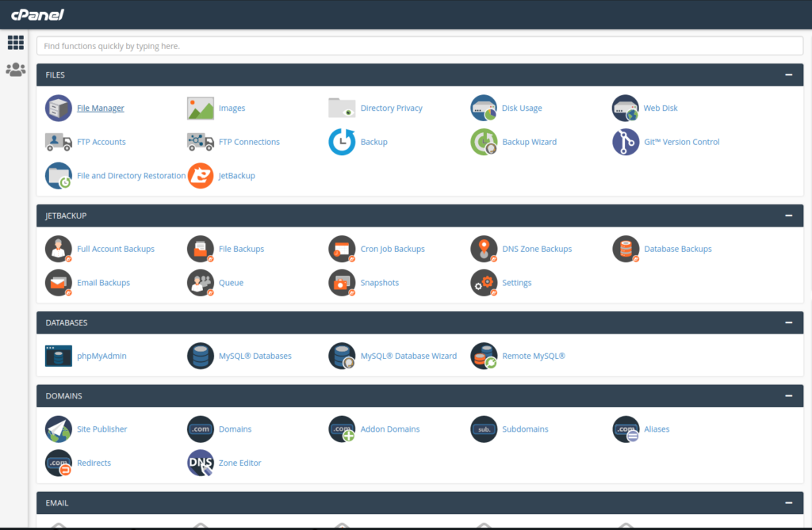Image resolution: width=812 pixels, height=530 pixels.
Task: Collapse the FILES section
Action: tap(789, 75)
